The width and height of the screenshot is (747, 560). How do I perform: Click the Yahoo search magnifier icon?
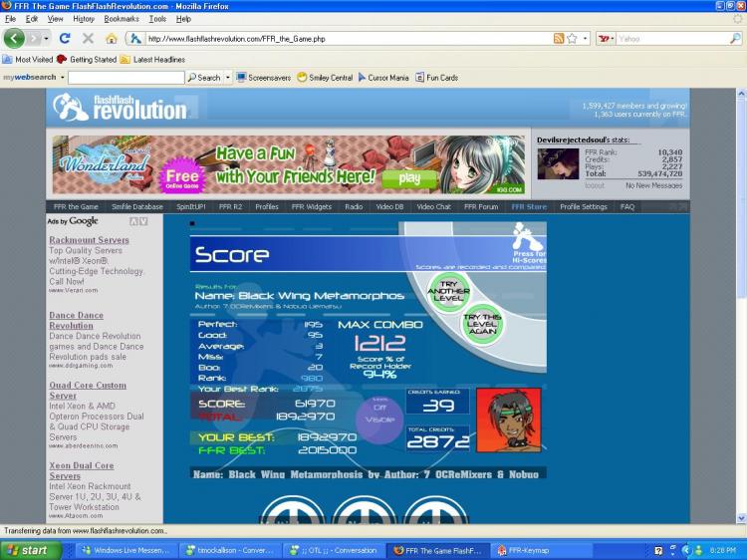(x=735, y=39)
